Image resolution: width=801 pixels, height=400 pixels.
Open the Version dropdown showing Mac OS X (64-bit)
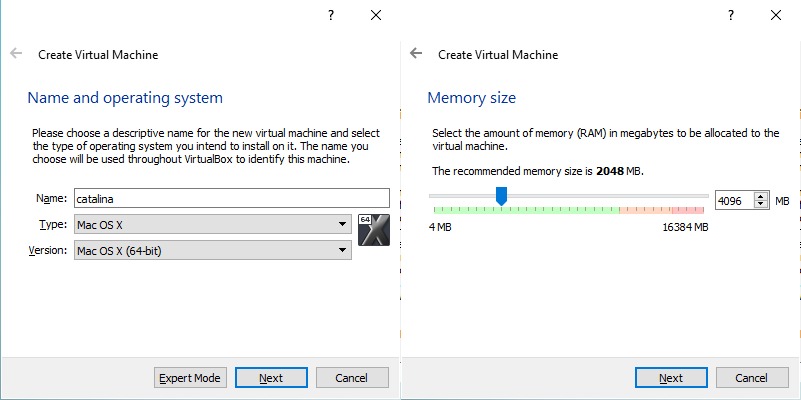pyautogui.click(x=213, y=250)
